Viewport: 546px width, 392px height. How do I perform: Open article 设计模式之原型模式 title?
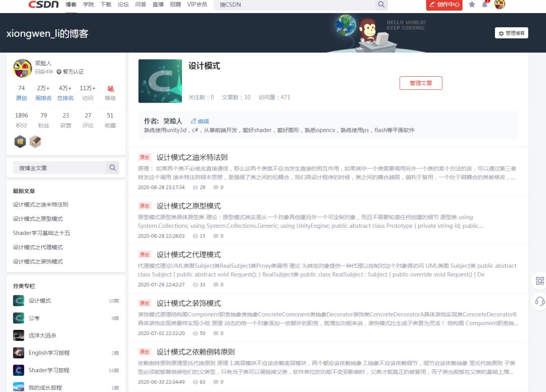pyautogui.click(x=189, y=206)
